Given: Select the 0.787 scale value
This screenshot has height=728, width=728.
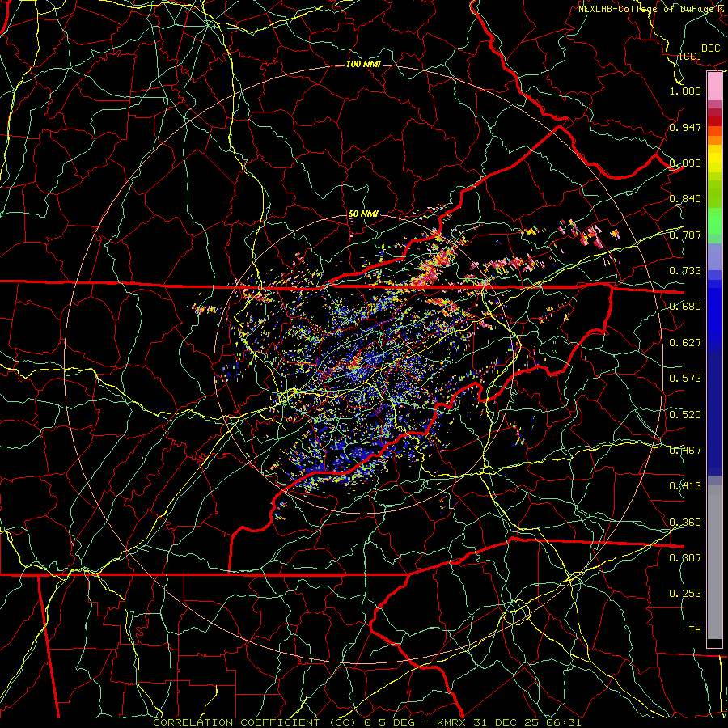Looking at the screenshot, I should click(685, 235).
